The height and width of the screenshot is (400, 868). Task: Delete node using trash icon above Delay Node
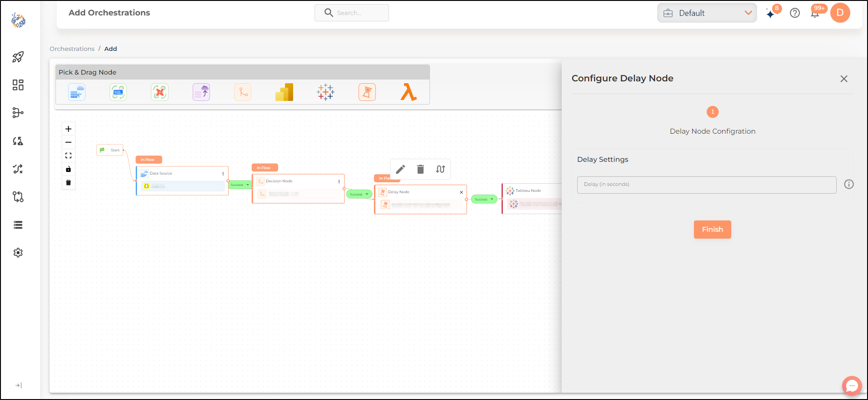pos(420,170)
